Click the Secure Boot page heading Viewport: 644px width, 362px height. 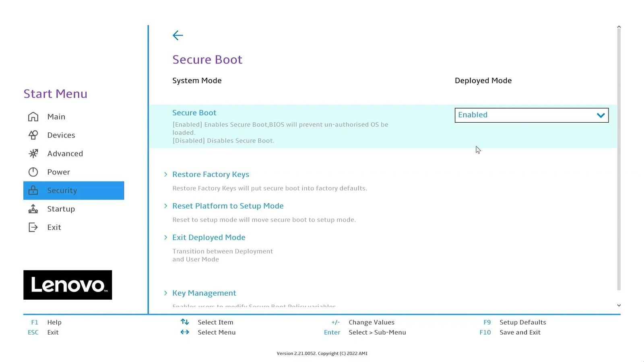coord(207,60)
